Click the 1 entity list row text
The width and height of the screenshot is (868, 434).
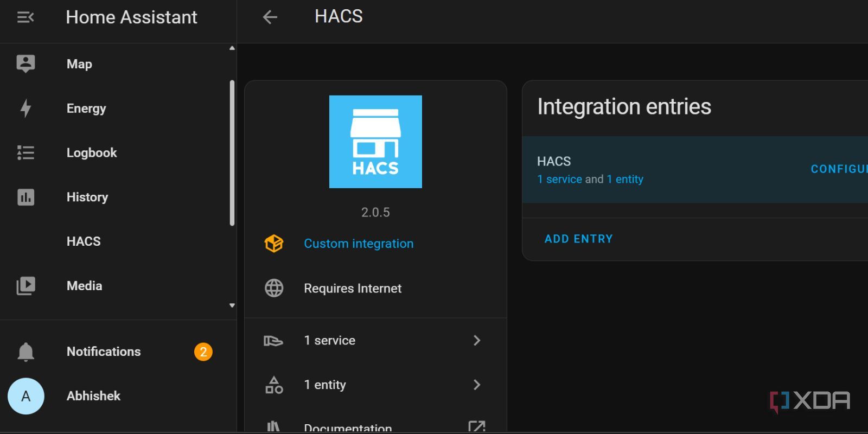(x=324, y=385)
